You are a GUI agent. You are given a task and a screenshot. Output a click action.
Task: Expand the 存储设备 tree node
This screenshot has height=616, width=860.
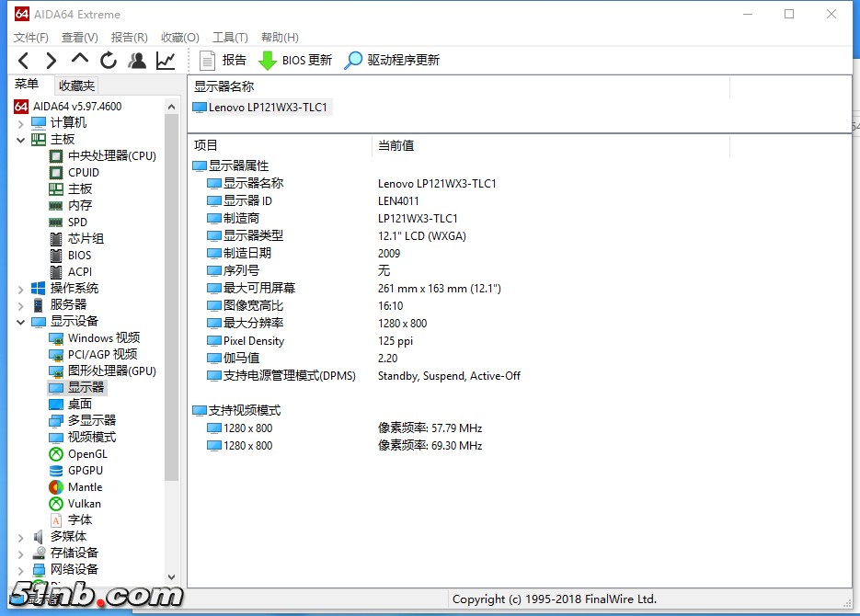pos(21,553)
